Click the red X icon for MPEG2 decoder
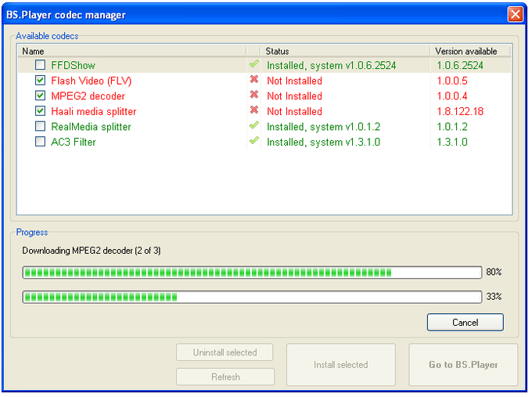 pos(253,96)
